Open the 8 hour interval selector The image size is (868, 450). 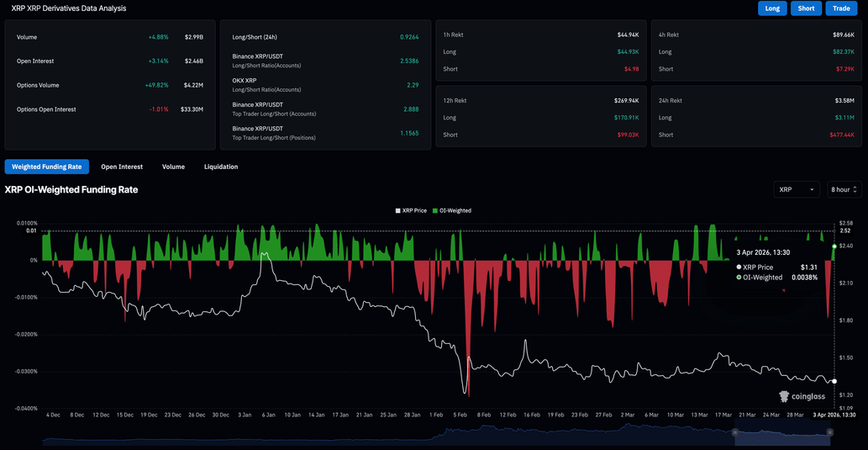(x=843, y=189)
